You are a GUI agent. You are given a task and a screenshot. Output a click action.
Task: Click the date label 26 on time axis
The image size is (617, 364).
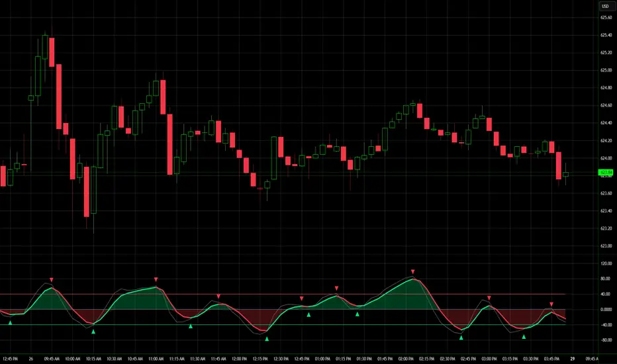[x=30, y=359]
